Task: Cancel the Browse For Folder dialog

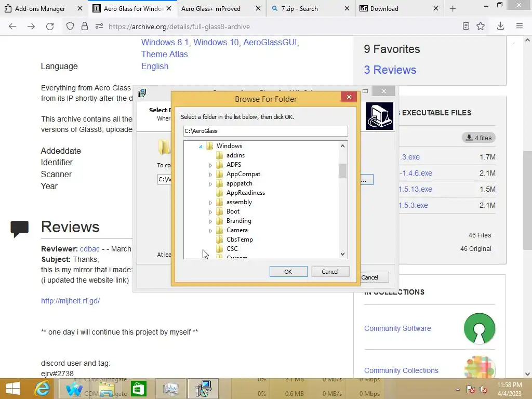Action: [x=330, y=271]
